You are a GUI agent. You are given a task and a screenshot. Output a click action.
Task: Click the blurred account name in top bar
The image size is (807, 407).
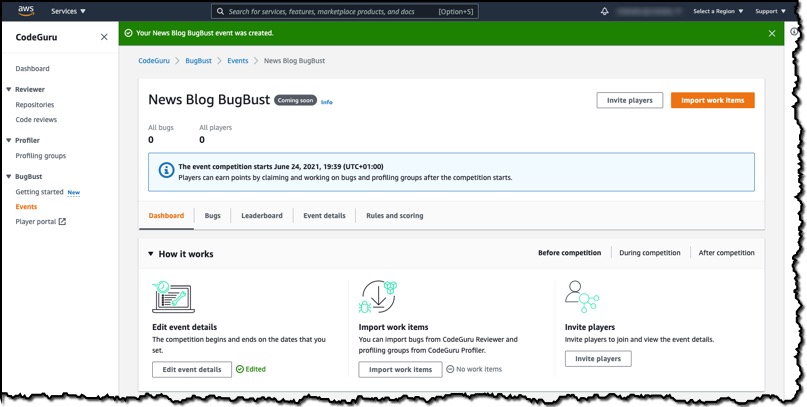point(650,11)
